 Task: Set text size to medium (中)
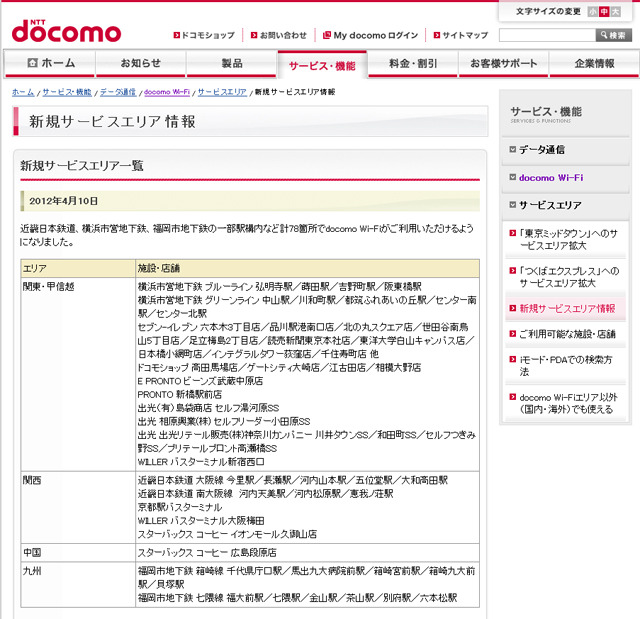(x=604, y=12)
